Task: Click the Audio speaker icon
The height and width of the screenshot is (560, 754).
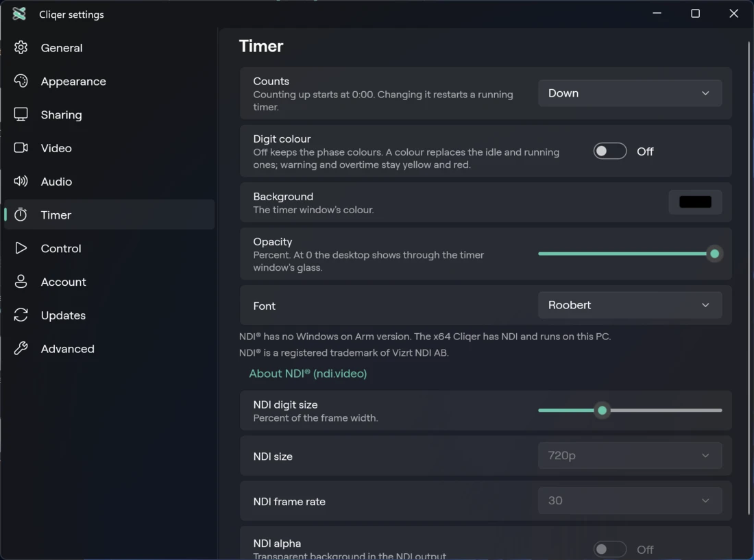Action: (x=21, y=181)
